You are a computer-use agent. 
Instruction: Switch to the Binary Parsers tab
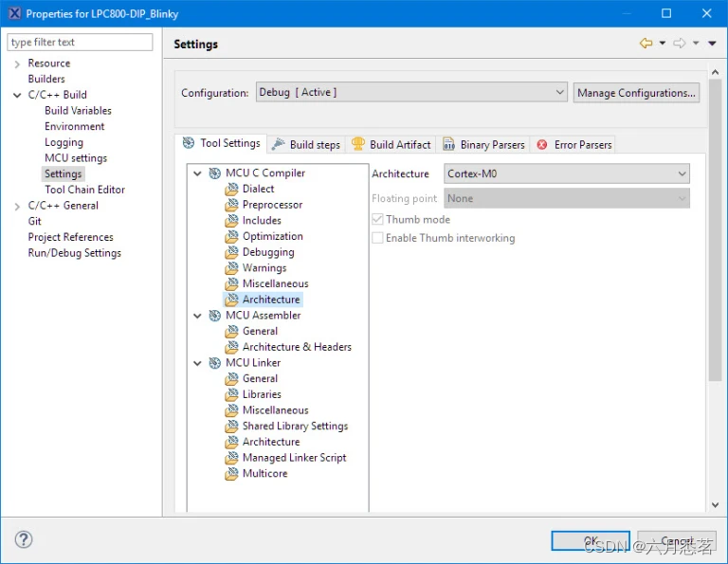tap(483, 144)
